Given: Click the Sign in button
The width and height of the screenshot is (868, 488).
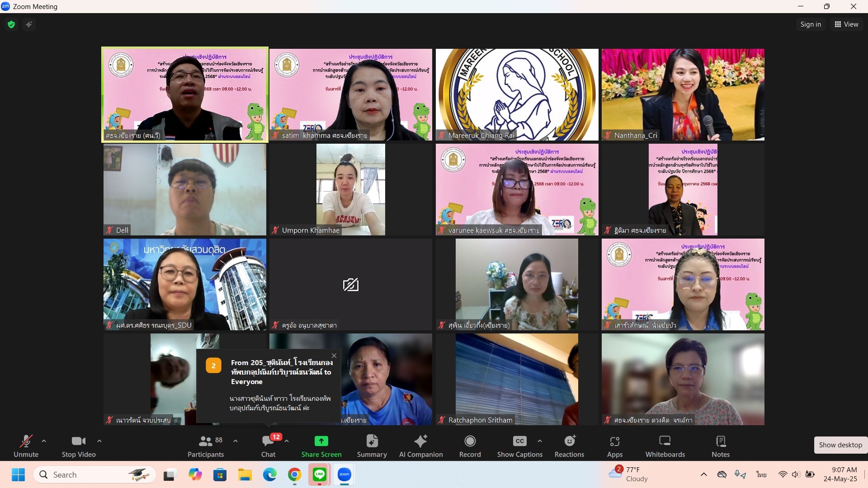Looking at the screenshot, I should click(x=810, y=24).
